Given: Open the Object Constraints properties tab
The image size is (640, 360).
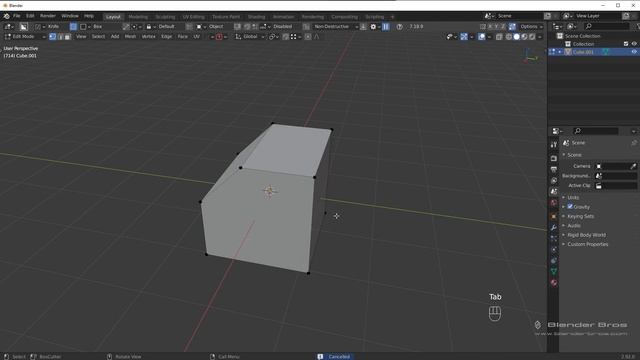Looking at the screenshot, I should pos(553,260).
